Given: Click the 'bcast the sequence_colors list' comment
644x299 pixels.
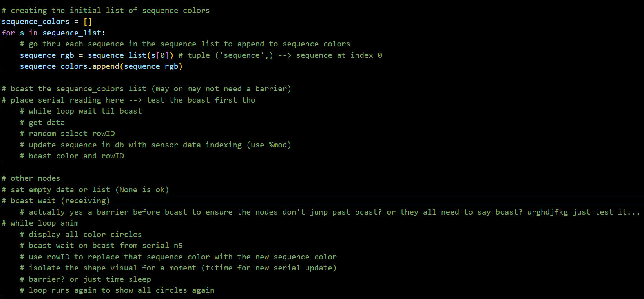Looking at the screenshot, I should pos(146,89).
